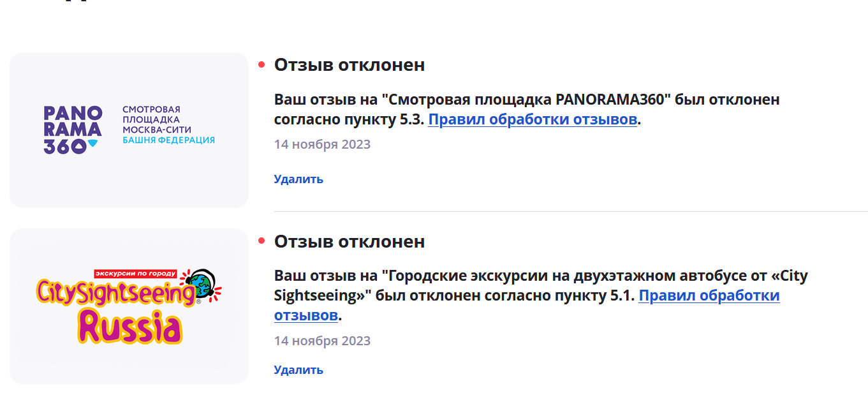Screen dimensions: 868x402
Task: Open the City Sightseeing Russia thumbnail card
Action: pos(129,306)
